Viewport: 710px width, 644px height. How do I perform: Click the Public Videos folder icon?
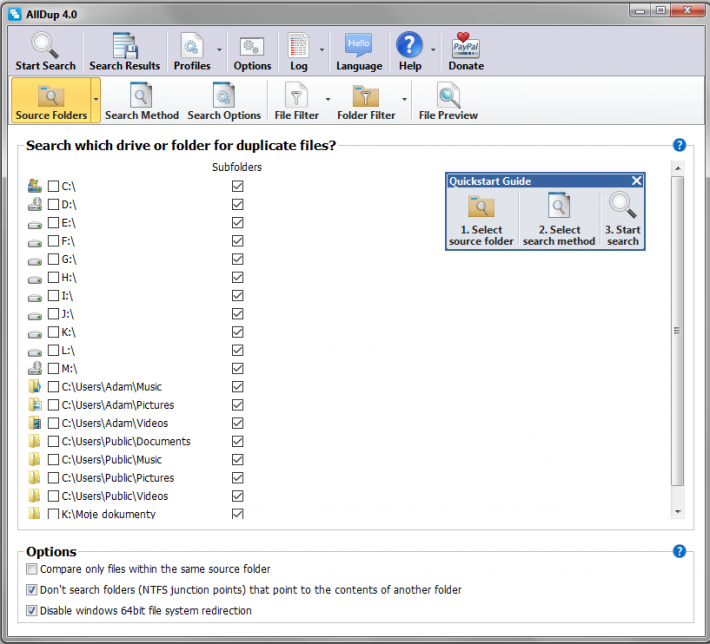pos(35,496)
